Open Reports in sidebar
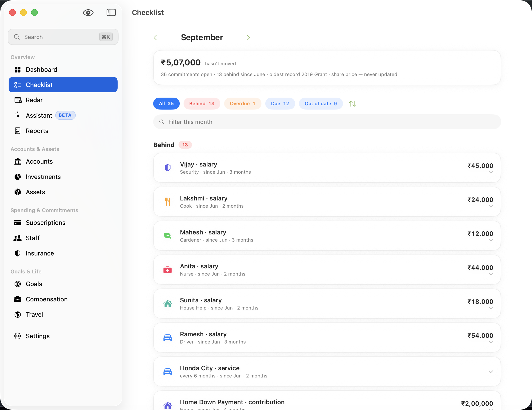The width and height of the screenshot is (532, 410). click(x=63, y=131)
